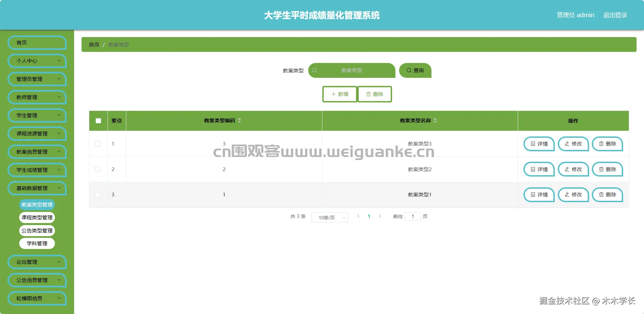Select 教案类型管理 submenu item

pos(37,205)
